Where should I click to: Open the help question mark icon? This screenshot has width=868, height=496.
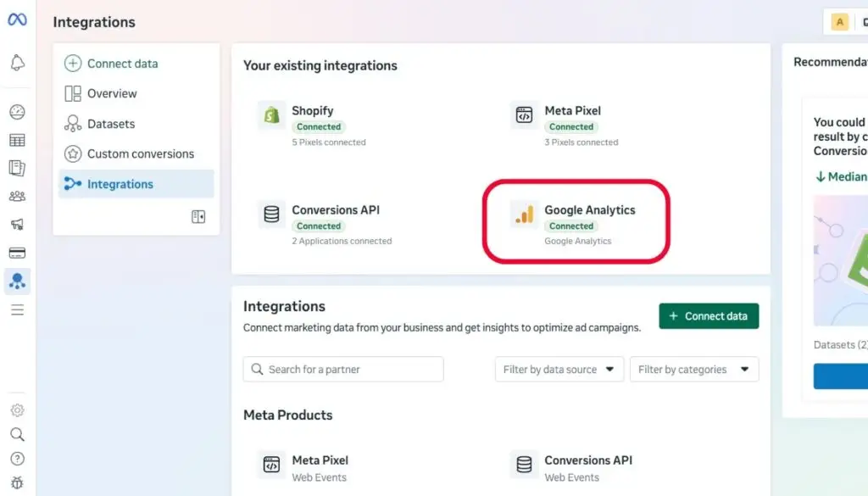coord(17,459)
